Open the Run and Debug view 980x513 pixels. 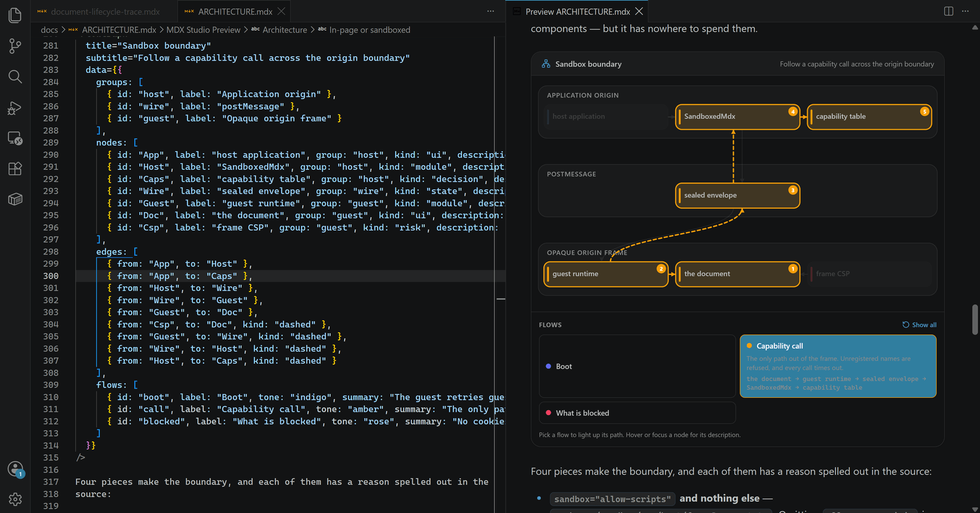15,108
